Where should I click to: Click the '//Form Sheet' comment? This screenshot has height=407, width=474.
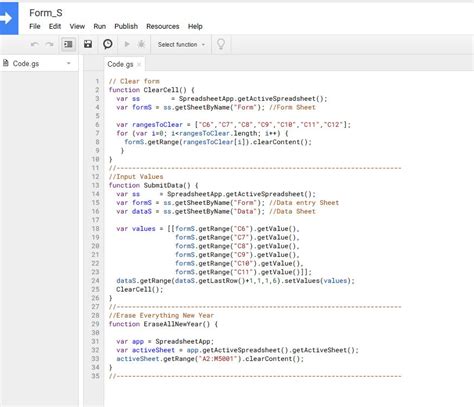(x=292, y=107)
